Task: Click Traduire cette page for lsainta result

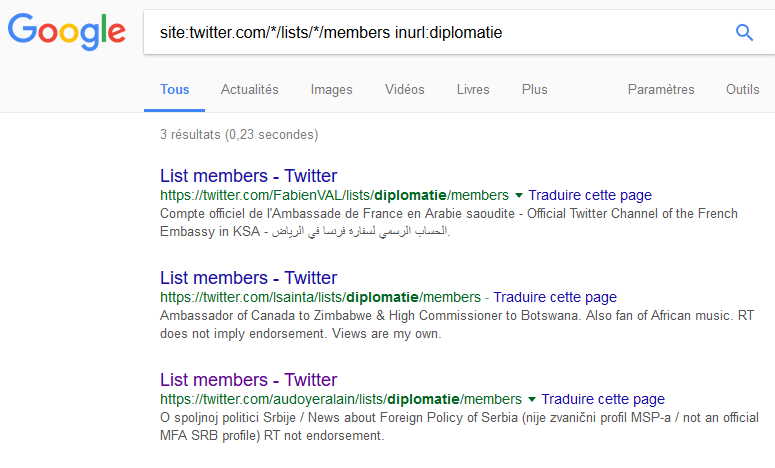Action: click(x=555, y=297)
